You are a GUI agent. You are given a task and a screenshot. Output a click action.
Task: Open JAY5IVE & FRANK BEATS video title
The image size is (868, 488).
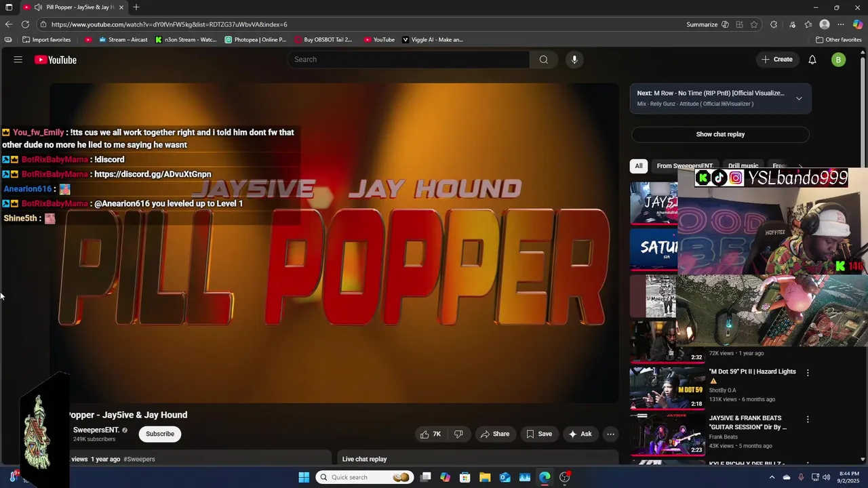click(x=748, y=423)
